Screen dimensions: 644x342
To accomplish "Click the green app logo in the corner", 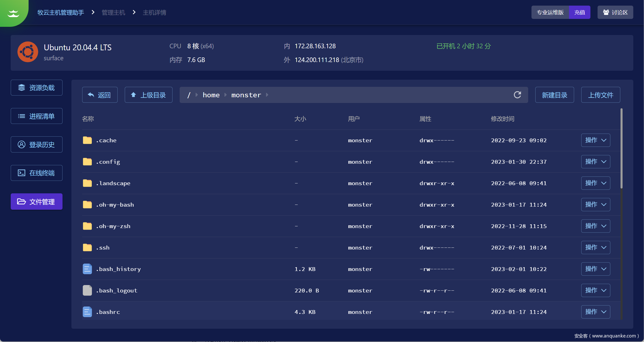I will point(14,13).
